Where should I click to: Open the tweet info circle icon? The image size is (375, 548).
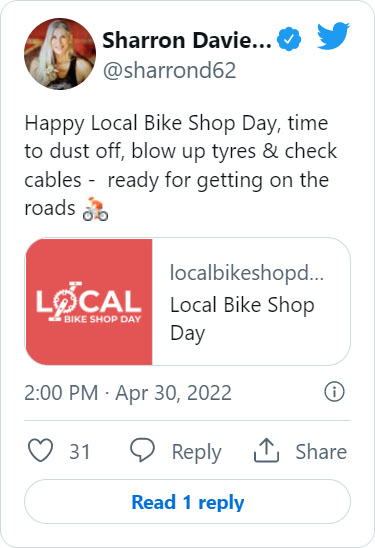tap(334, 392)
